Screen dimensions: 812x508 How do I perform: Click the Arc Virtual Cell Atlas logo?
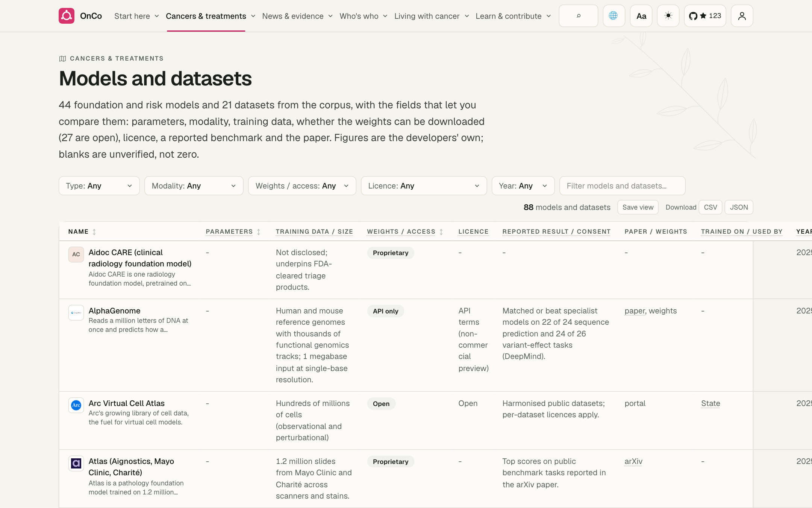click(76, 405)
